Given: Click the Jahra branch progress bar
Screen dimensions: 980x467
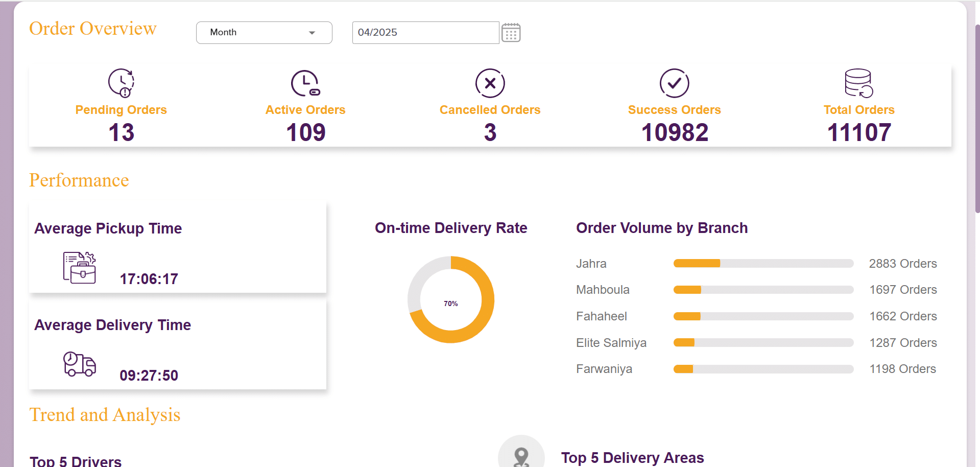Looking at the screenshot, I should click(763, 264).
